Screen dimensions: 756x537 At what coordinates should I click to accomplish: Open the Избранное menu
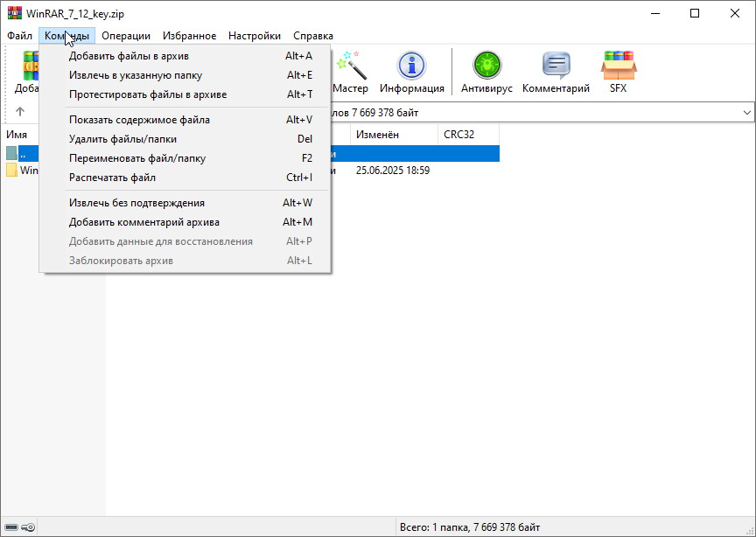click(190, 36)
